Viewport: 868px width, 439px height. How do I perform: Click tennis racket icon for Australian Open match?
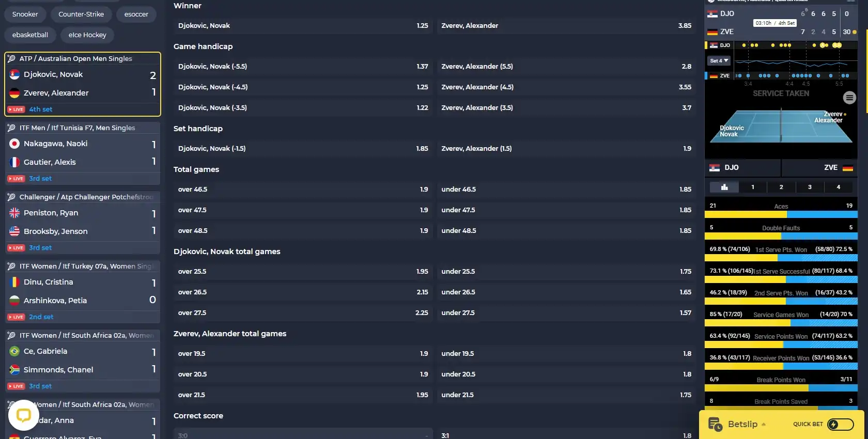click(x=11, y=59)
